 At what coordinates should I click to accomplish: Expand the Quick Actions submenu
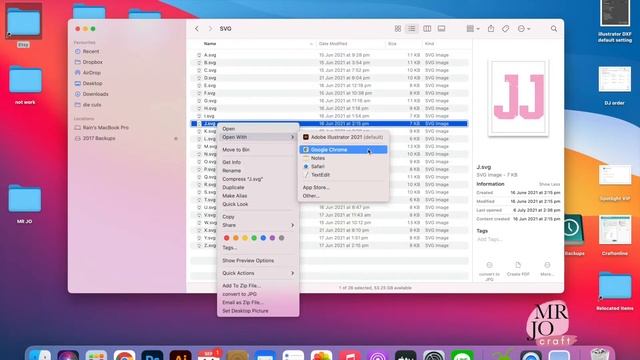(x=258, y=273)
